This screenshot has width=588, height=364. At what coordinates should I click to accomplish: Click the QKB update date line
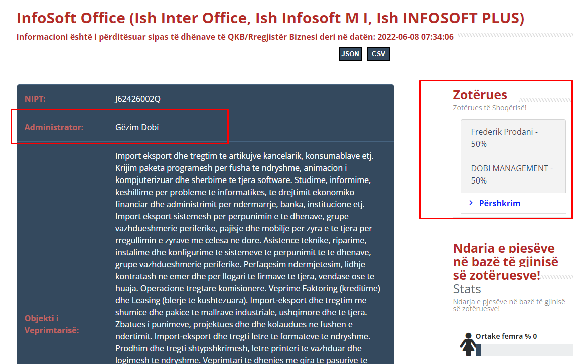click(235, 37)
